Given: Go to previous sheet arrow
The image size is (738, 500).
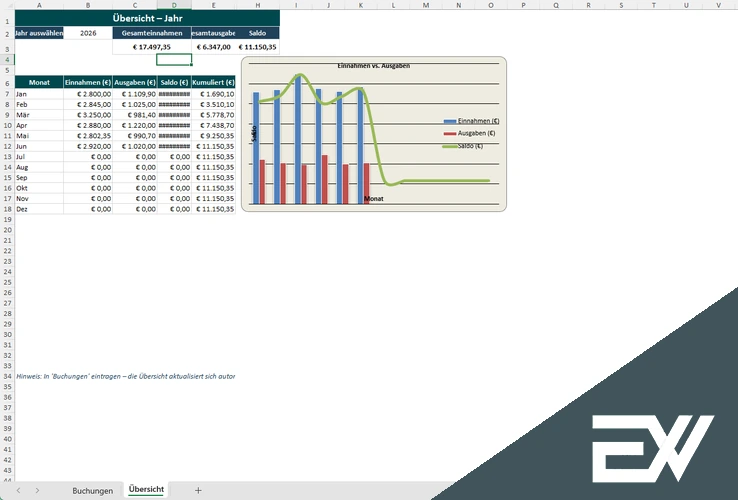Looking at the screenshot, I should [18, 491].
